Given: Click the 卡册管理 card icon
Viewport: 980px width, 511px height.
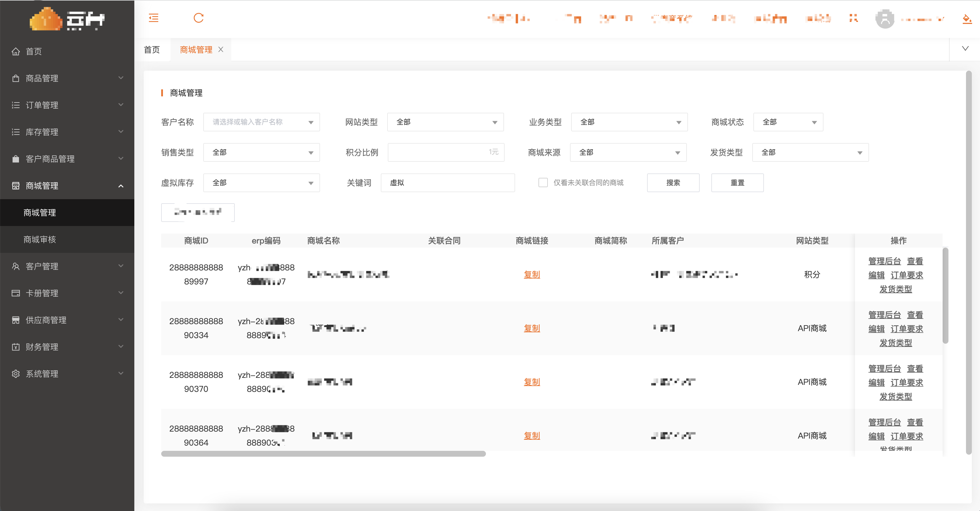Looking at the screenshot, I should pyautogui.click(x=15, y=293).
